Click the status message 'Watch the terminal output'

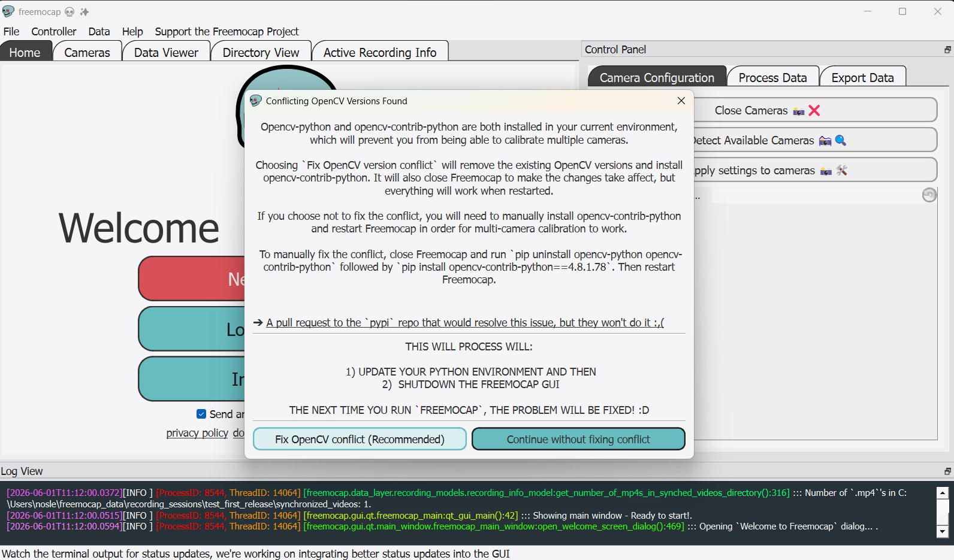click(x=256, y=553)
